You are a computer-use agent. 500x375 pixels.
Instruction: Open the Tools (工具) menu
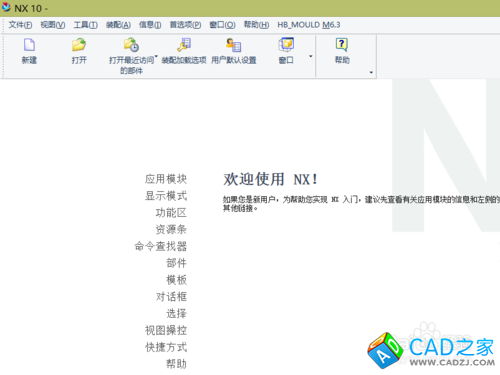tap(85, 25)
